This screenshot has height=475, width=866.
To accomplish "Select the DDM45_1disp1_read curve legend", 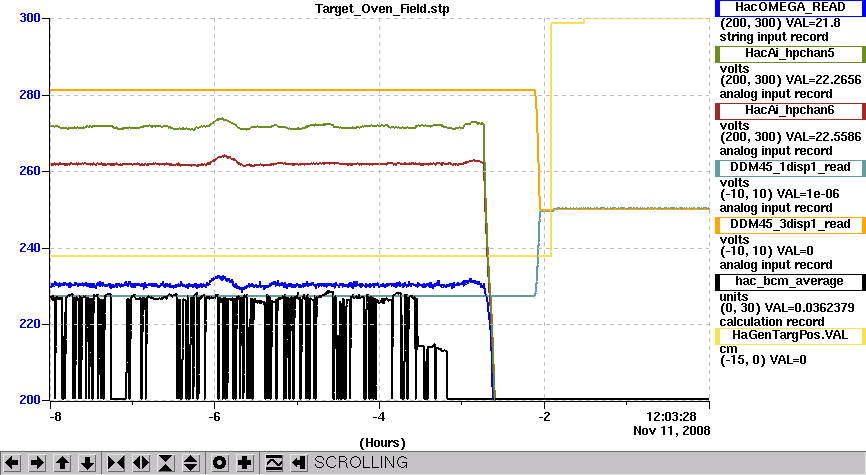I will [790, 167].
